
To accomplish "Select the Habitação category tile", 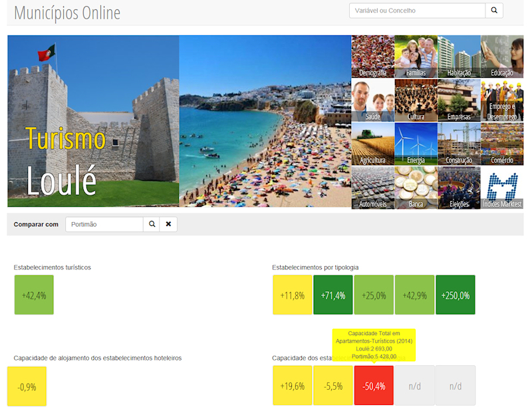I will [x=459, y=57].
